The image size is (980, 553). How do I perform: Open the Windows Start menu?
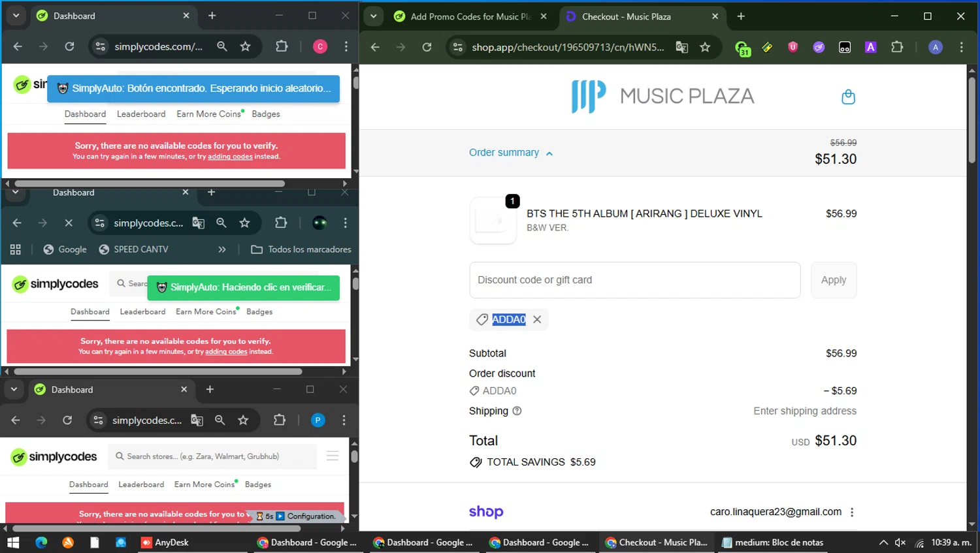(13, 543)
